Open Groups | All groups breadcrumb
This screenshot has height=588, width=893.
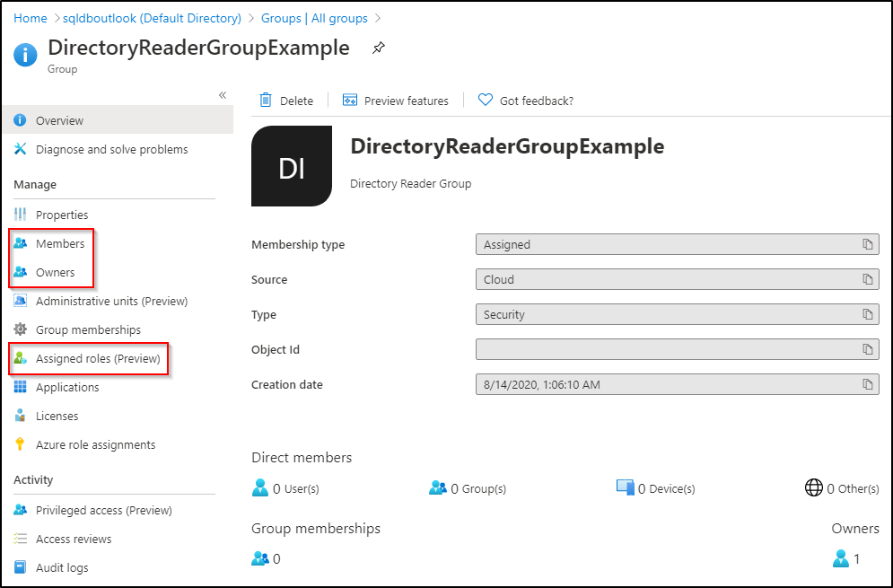pyautogui.click(x=314, y=18)
